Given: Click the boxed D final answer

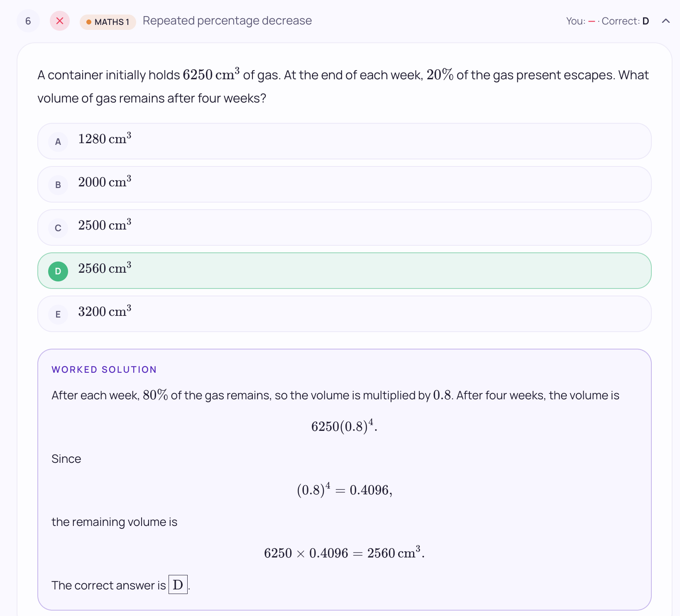Looking at the screenshot, I should (x=178, y=584).
